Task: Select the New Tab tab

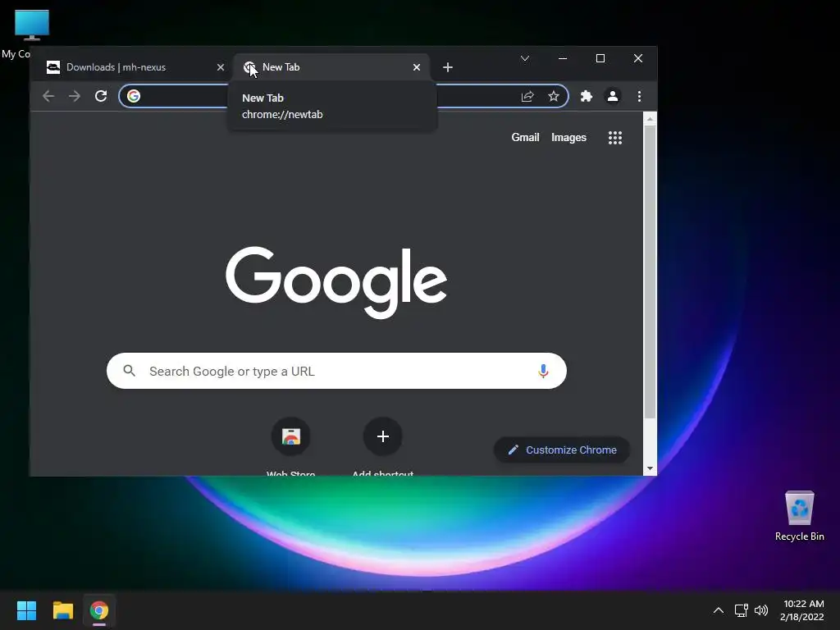Action: 331,67
